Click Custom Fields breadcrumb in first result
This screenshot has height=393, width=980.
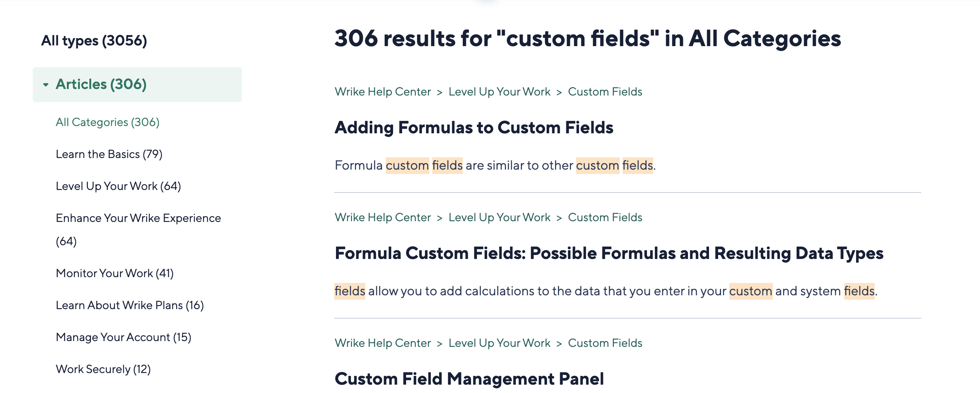click(x=604, y=92)
